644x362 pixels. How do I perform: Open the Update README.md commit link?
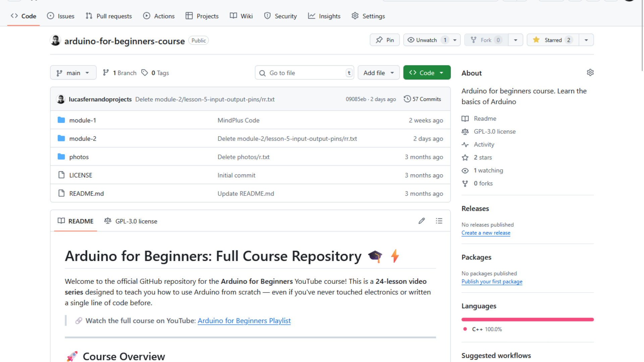coord(246,194)
